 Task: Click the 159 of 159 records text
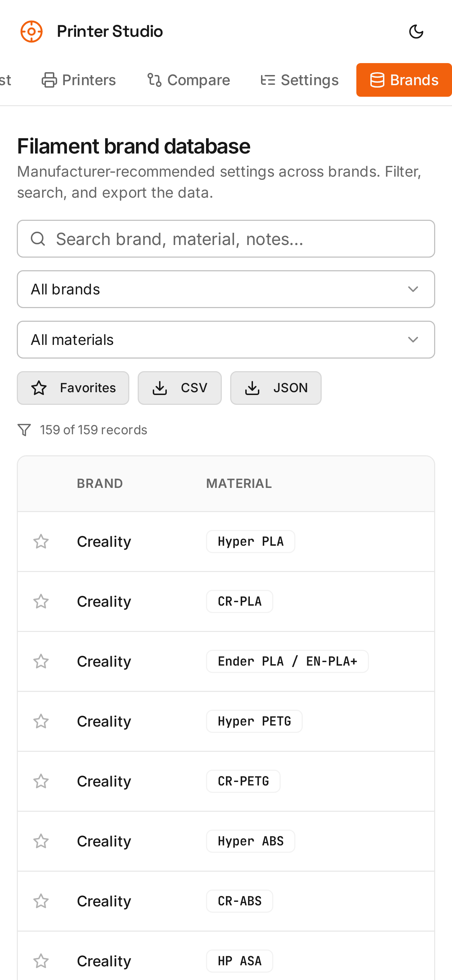click(94, 430)
